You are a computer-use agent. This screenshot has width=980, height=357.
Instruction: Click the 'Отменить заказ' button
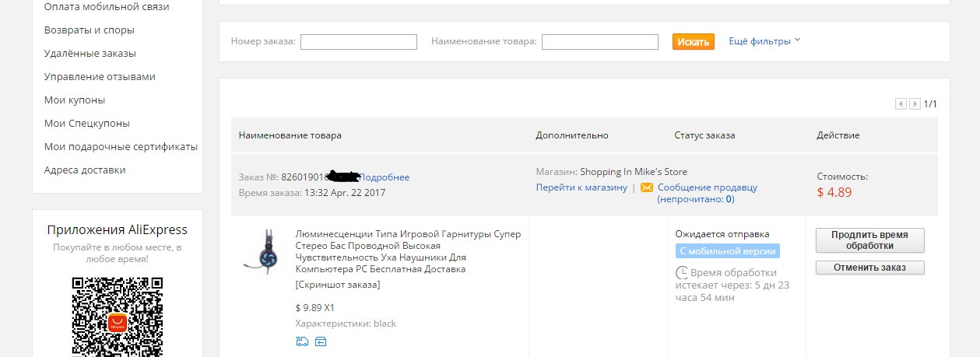(x=870, y=268)
